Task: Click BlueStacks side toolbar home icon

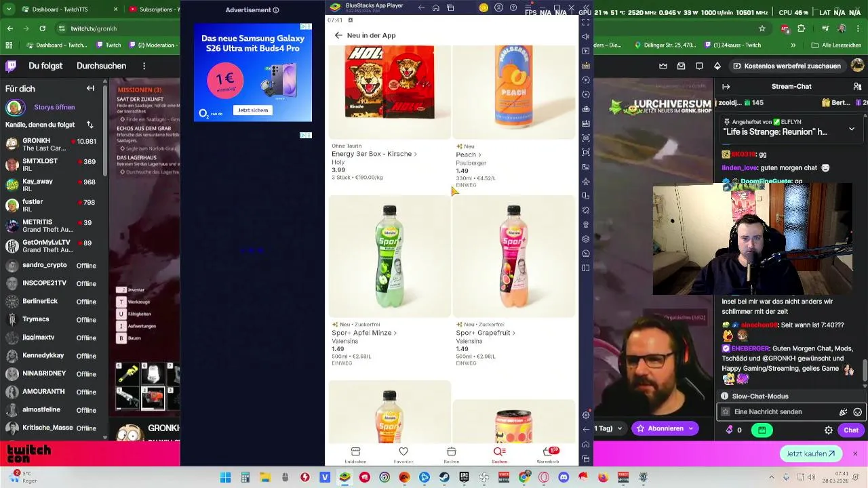Action: (586, 444)
